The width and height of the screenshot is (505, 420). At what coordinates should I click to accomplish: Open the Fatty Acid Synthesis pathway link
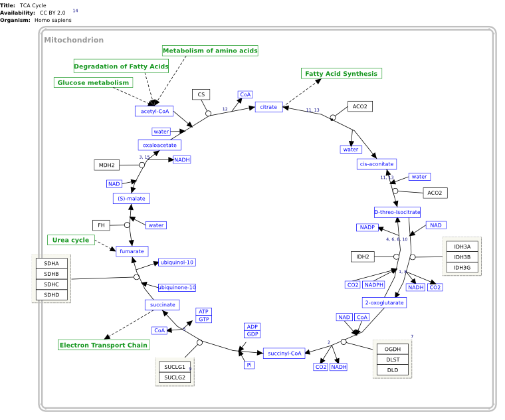342,74
